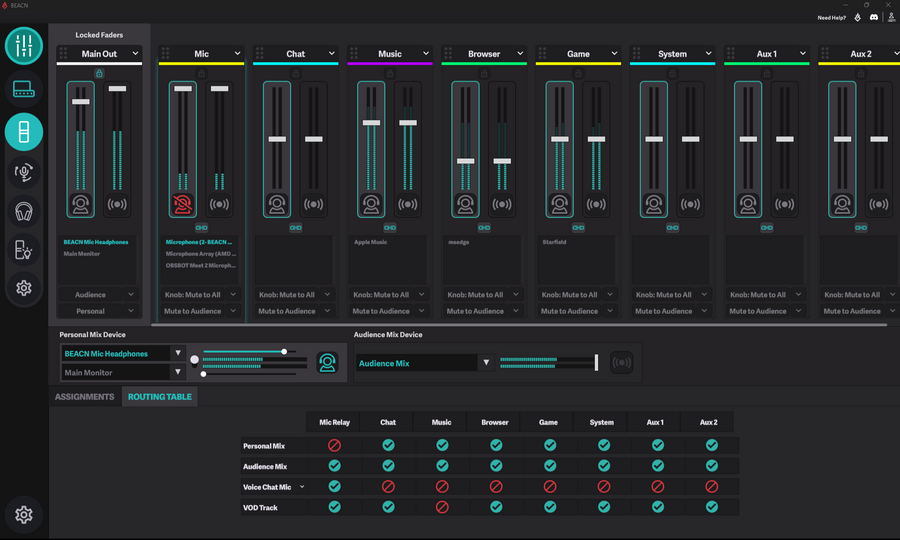Enable Aux 2 routing to Voice Chat Mic
Screen dimensions: 900x540
(712, 487)
